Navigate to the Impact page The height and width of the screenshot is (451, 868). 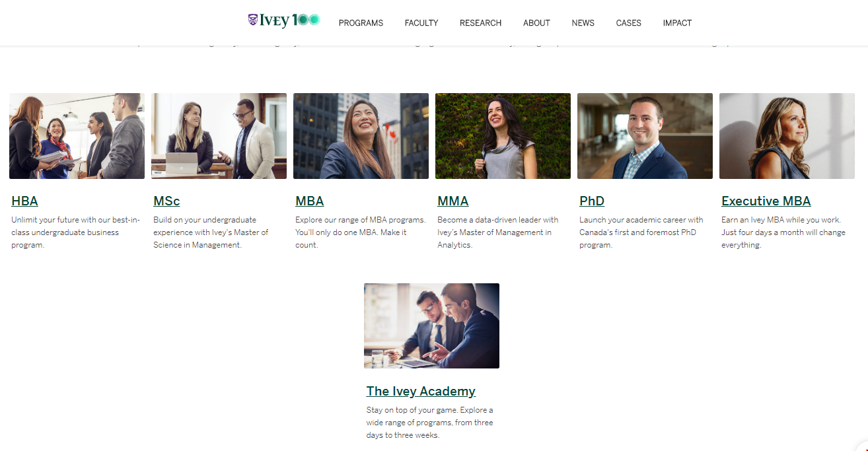(677, 23)
